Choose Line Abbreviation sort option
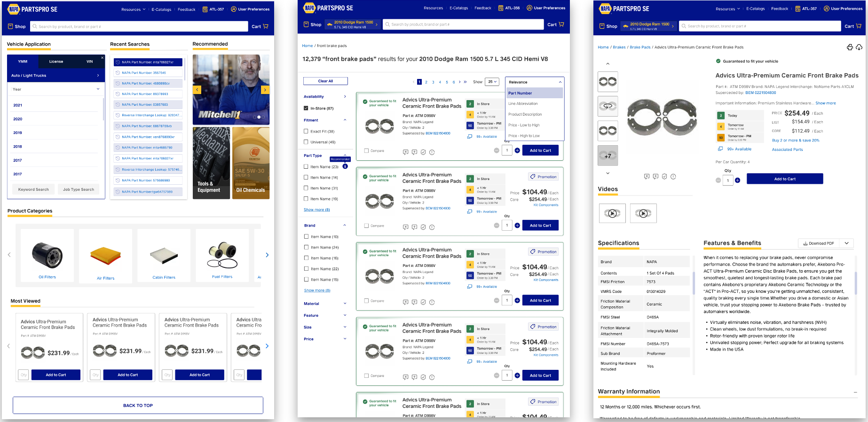 (523, 103)
